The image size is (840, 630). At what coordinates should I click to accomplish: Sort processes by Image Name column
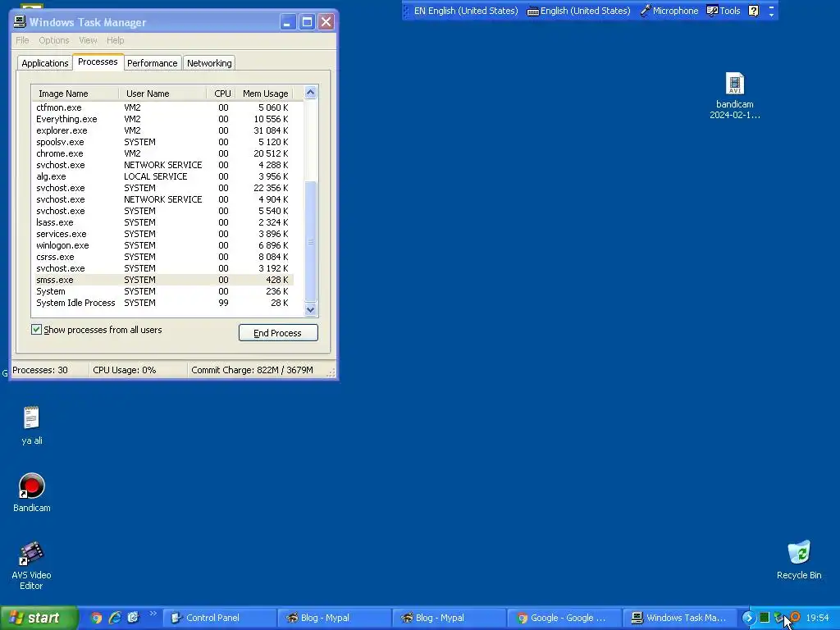75,94
